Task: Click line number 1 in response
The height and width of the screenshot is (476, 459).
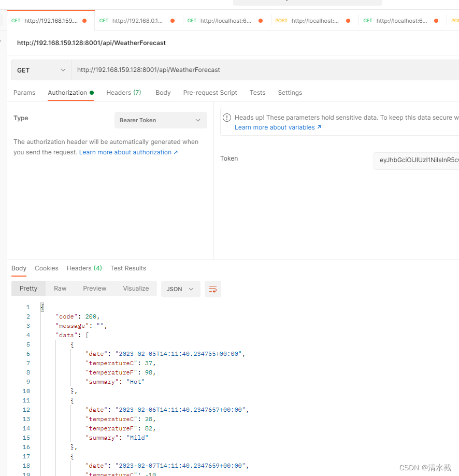Action: coord(28,307)
